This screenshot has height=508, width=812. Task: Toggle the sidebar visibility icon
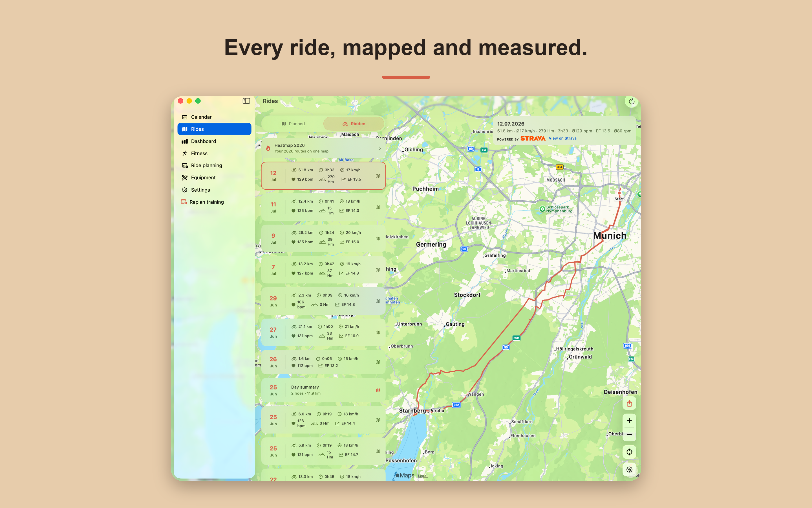coord(246,101)
